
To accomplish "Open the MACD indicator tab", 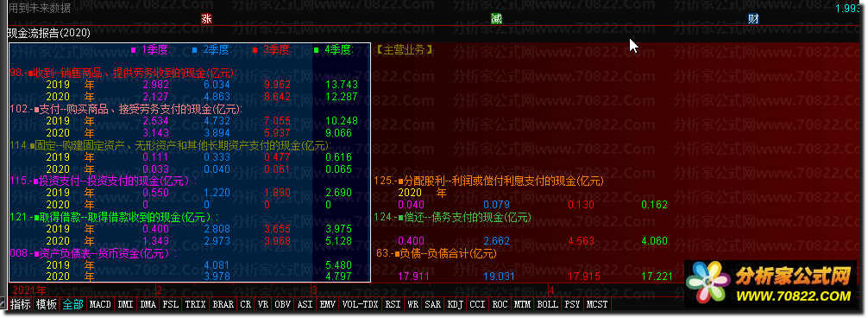I will [100, 304].
